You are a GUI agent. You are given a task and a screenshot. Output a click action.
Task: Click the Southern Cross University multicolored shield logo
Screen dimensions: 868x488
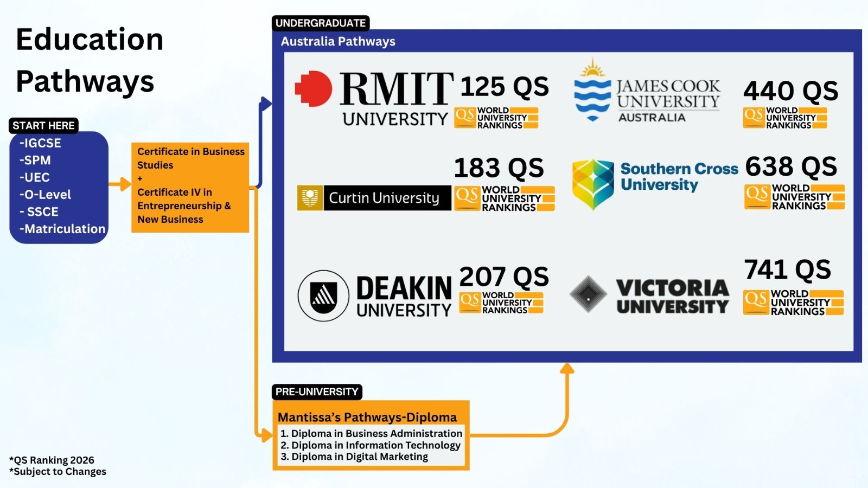pos(593,184)
